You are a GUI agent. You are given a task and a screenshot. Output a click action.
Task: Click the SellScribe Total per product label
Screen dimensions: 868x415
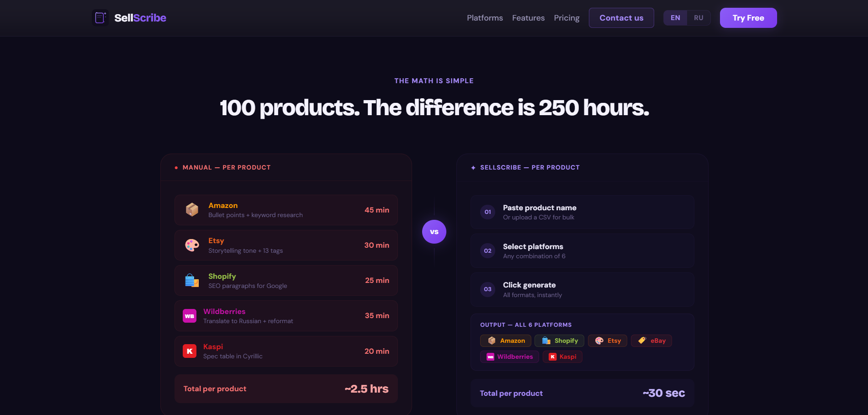pos(511,394)
